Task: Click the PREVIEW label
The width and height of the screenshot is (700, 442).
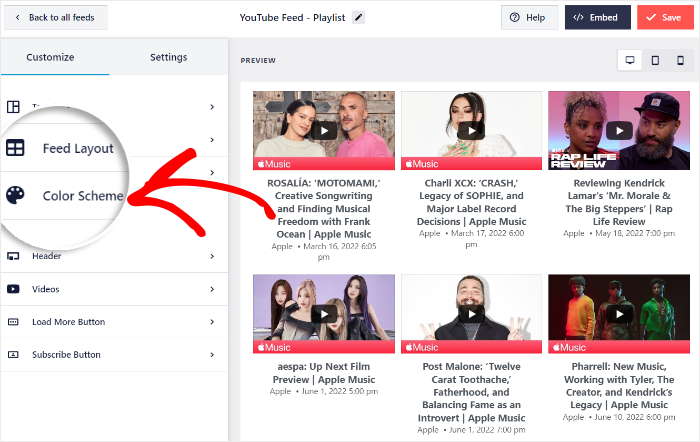Action: (258, 60)
